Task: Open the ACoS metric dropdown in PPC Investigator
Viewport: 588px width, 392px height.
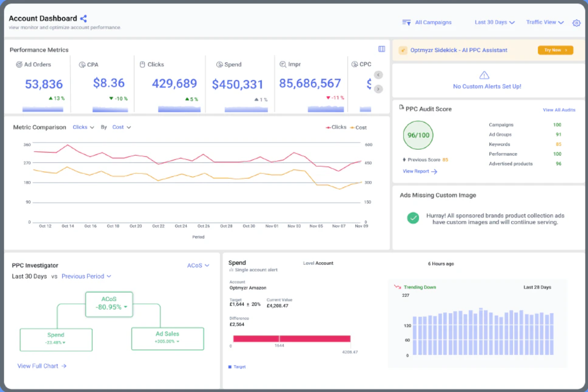Action: 198,265
